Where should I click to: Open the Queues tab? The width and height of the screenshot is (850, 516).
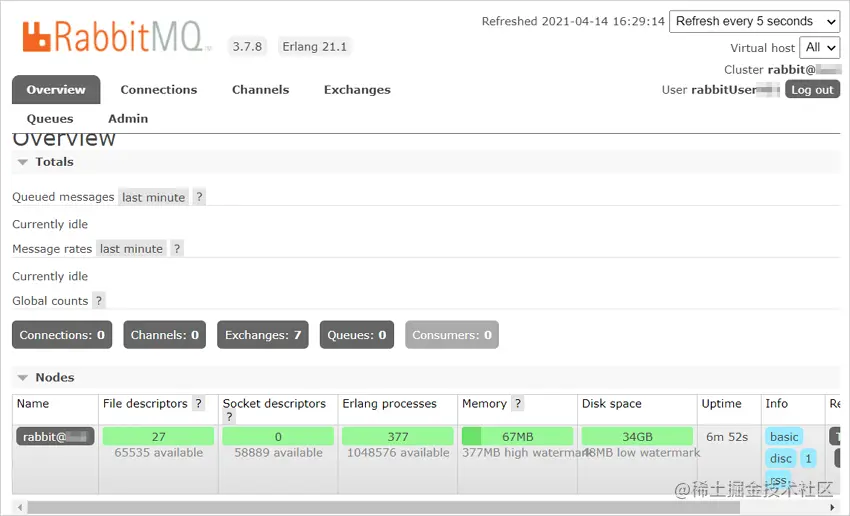coord(50,119)
